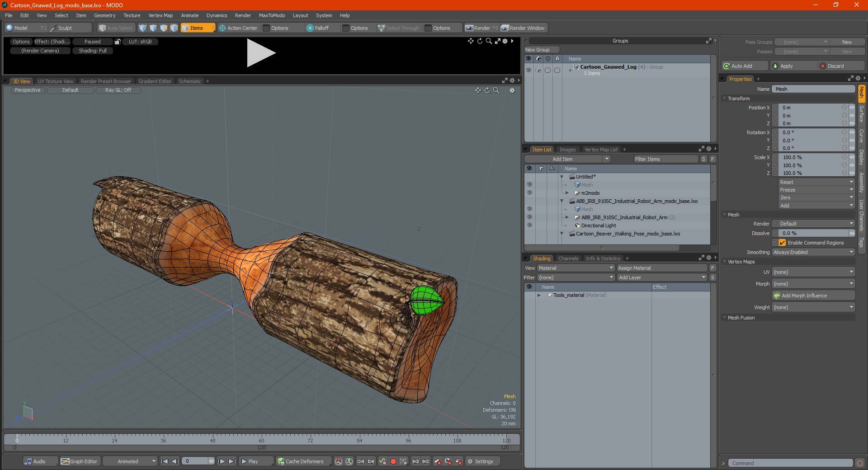868x470 pixels.
Task: Open Add Layer dropdown
Action: pyautogui.click(x=662, y=277)
